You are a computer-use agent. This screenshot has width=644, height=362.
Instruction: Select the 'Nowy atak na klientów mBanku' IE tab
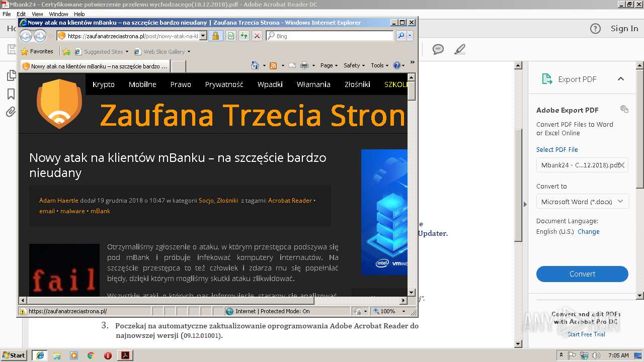coord(95,66)
